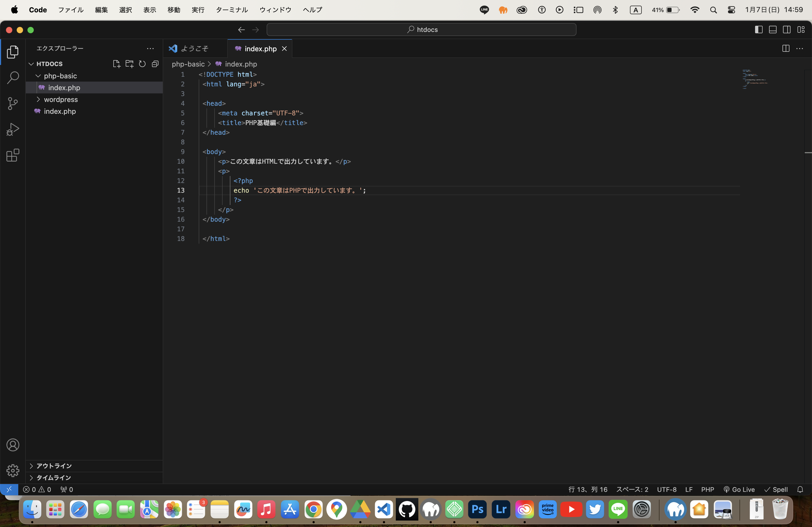The image size is (812, 527).
Task: Open Run and Debug view
Action: (13, 130)
